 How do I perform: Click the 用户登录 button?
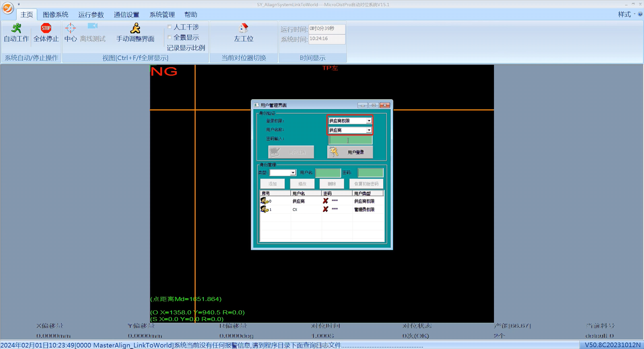coord(350,152)
